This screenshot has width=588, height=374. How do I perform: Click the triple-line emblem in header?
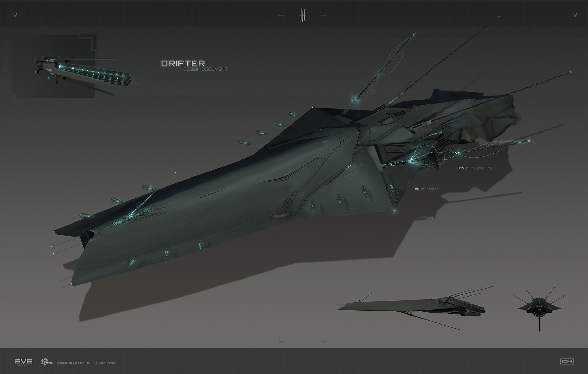coord(302,16)
